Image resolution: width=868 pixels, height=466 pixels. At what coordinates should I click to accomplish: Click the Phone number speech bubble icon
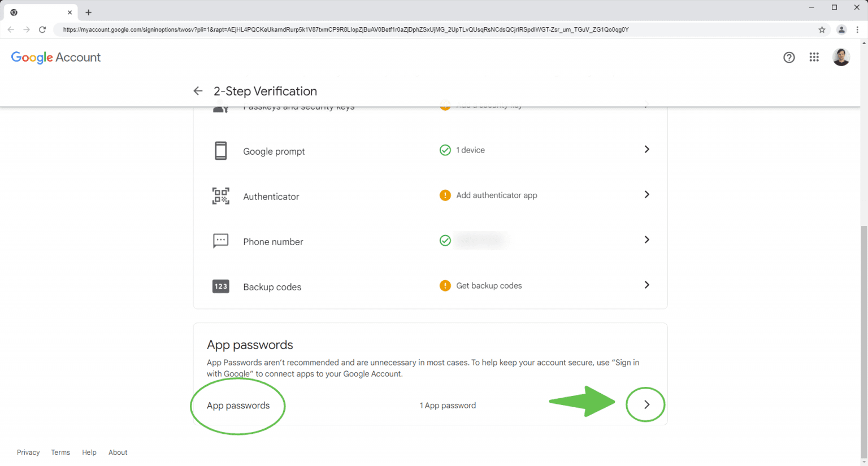click(220, 240)
